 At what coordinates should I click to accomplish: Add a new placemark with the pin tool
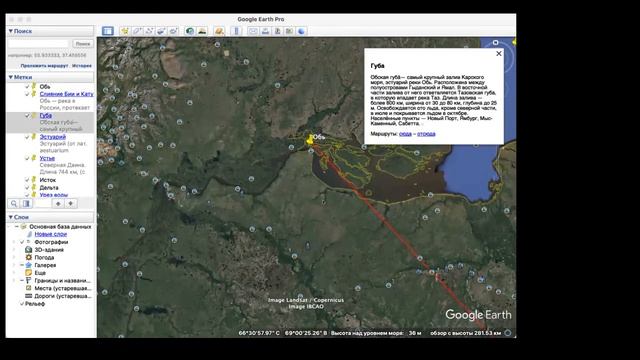(125, 31)
